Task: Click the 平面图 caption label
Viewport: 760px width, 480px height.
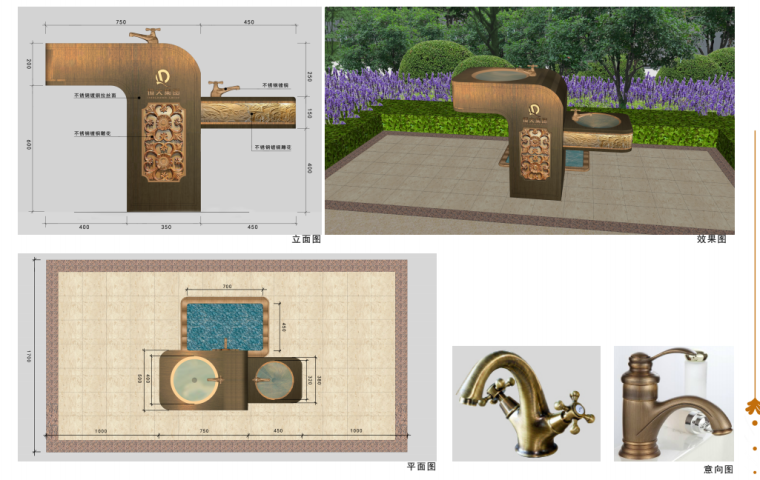Action: (x=420, y=467)
